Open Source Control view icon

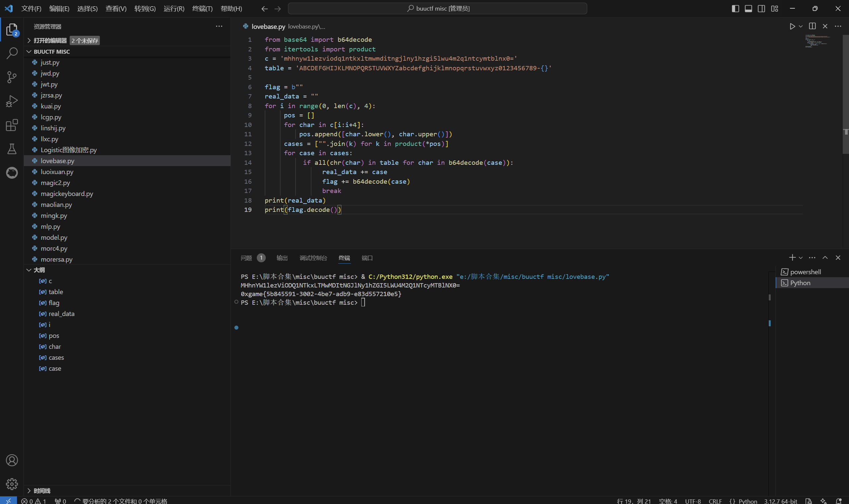pyautogui.click(x=12, y=77)
